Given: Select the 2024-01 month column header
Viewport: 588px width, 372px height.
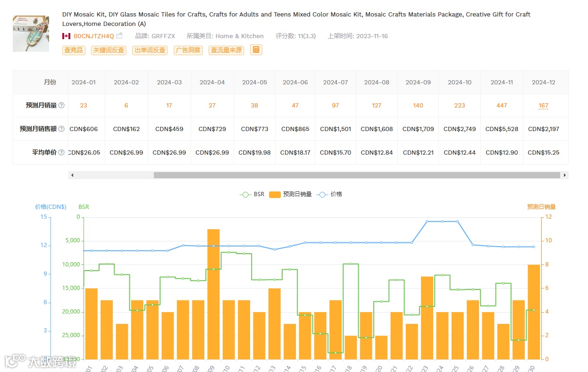Looking at the screenshot, I should [84, 82].
